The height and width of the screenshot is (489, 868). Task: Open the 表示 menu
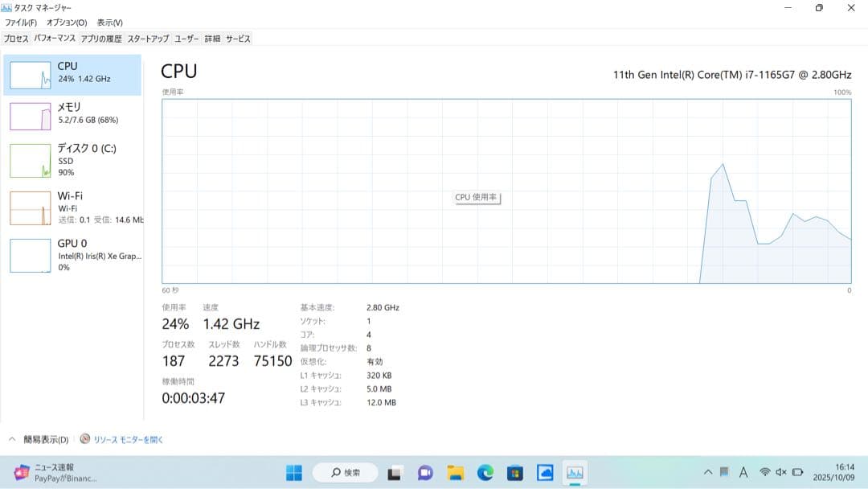(110, 23)
